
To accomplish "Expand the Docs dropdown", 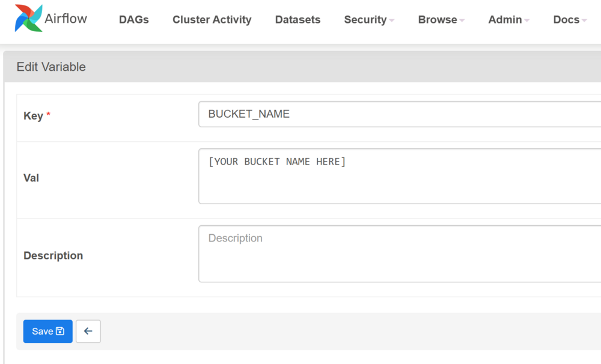I will click(x=565, y=20).
